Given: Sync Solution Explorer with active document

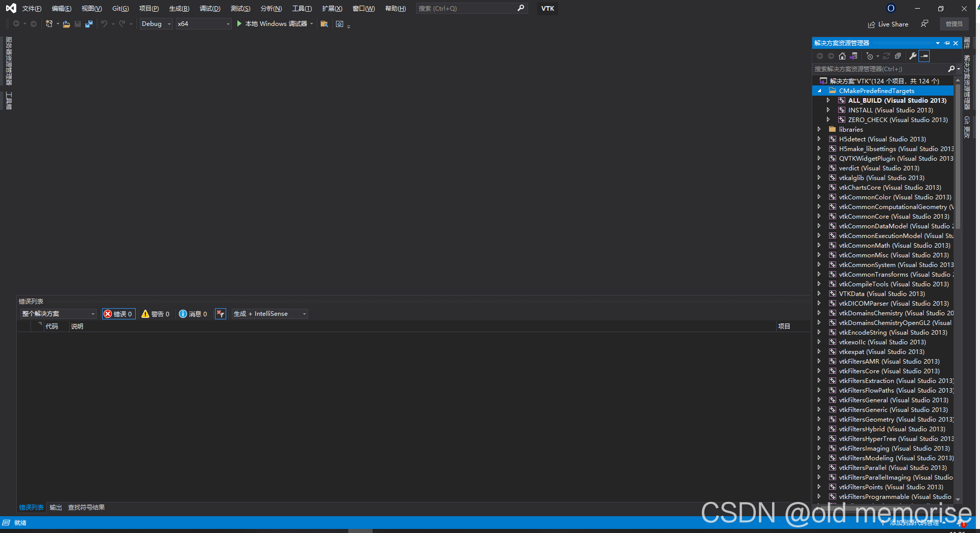Looking at the screenshot, I should [853, 56].
